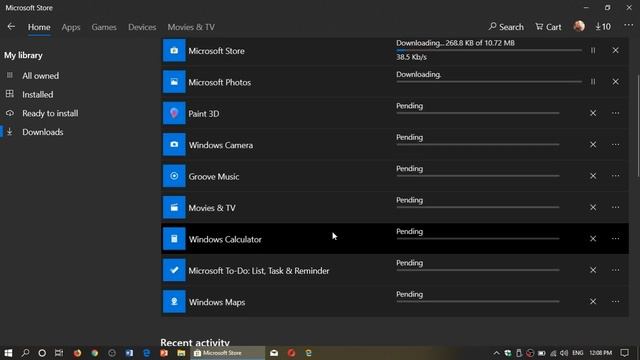Click the Groove Music app icon
640x360 pixels.
174,176
